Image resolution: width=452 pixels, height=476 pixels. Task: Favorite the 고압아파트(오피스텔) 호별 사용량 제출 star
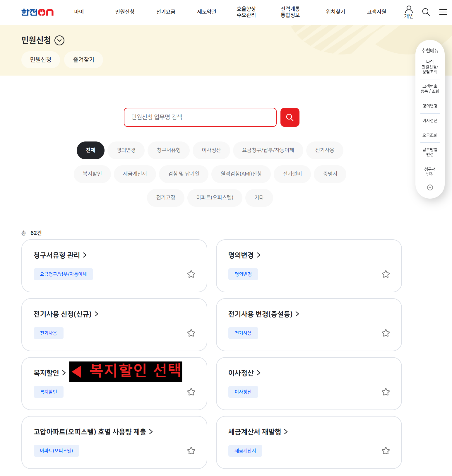(191, 451)
